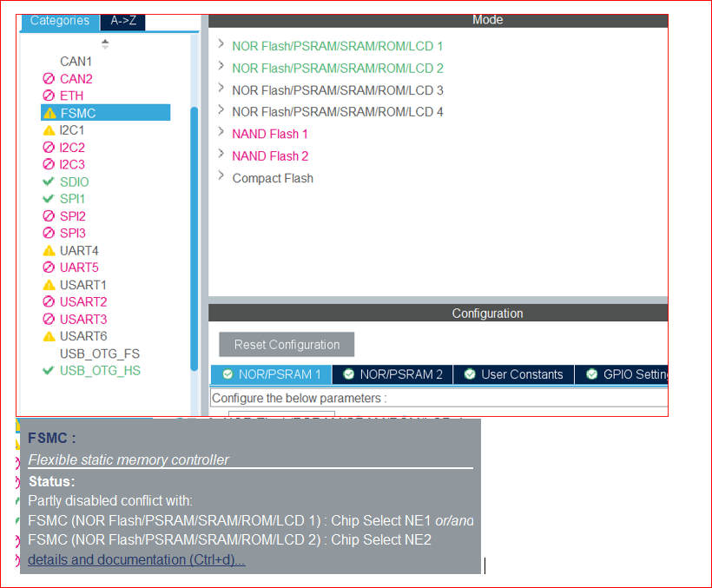The height and width of the screenshot is (588, 712).
Task: Click the disabled icon beside I2C3
Action: click(49, 164)
